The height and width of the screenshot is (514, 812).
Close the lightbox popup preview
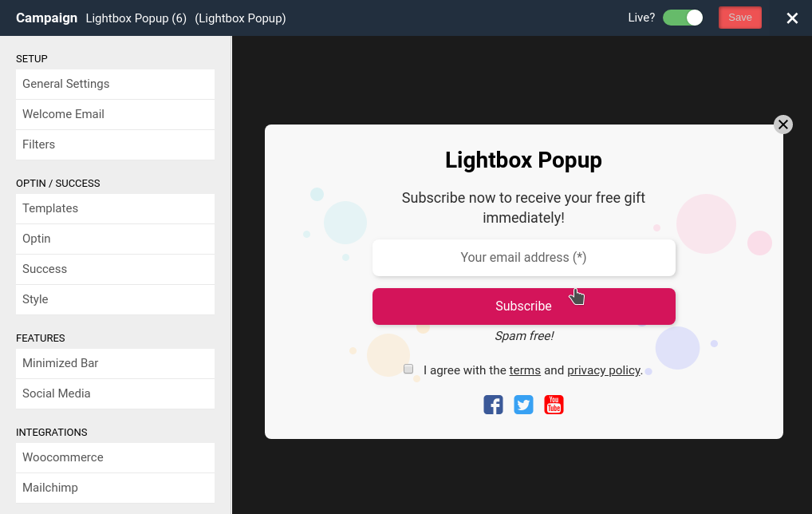[783, 125]
